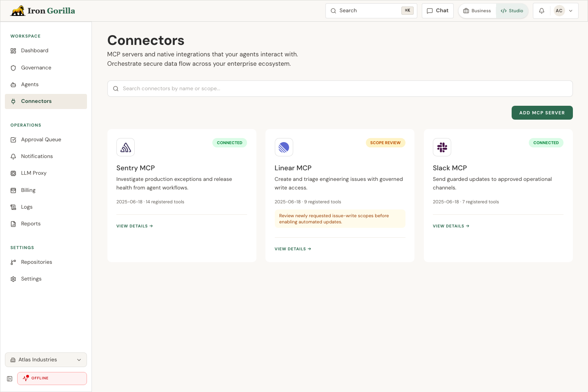The image size is (588, 392).
Task: Click the Agents robot icon
Action: point(13,85)
